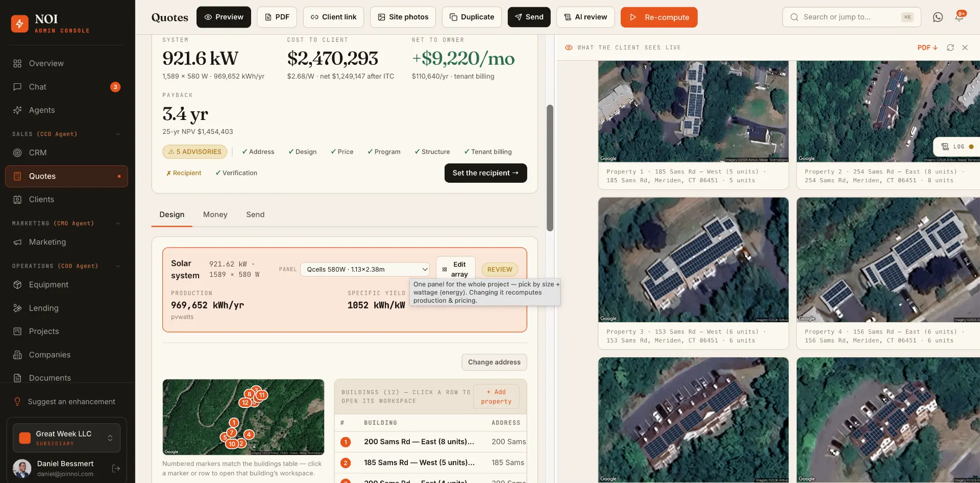Click the Add property button
Viewport: 980px width, 483px height.
click(496, 397)
